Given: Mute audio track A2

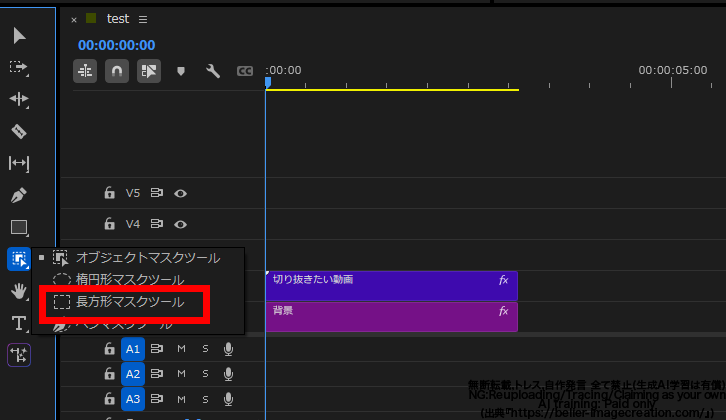Looking at the screenshot, I should tap(182, 374).
